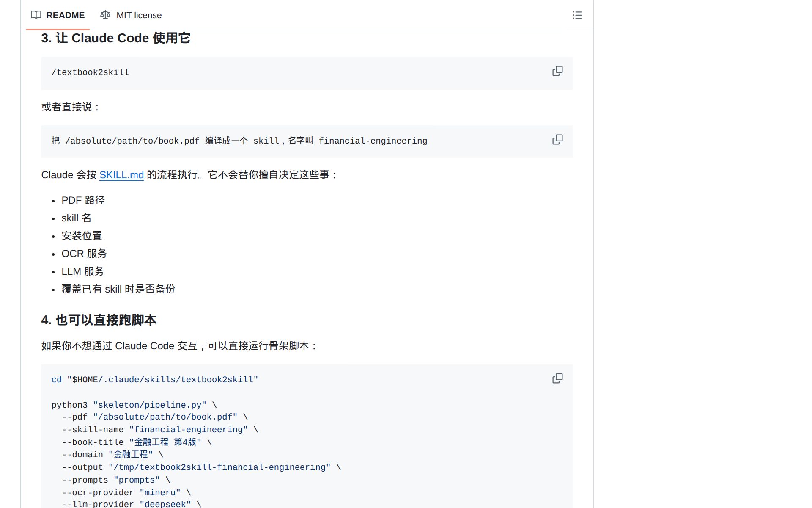Switch to the MIT license tab

(x=131, y=15)
